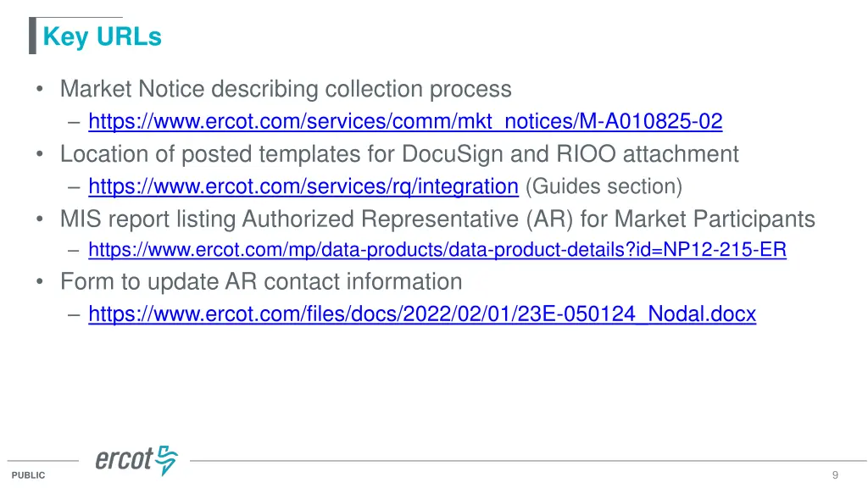Click the gray accent bar beside title
868x488 pixels.
coord(33,36)
